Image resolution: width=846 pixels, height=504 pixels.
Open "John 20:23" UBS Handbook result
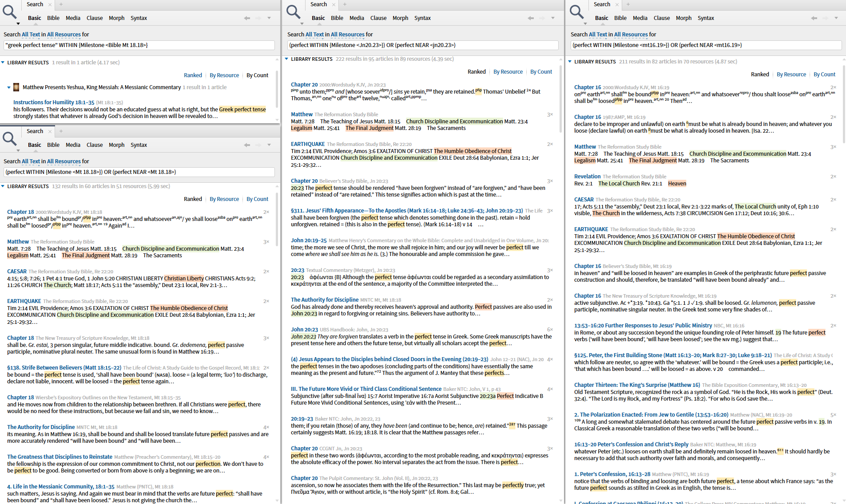(304, 330)
